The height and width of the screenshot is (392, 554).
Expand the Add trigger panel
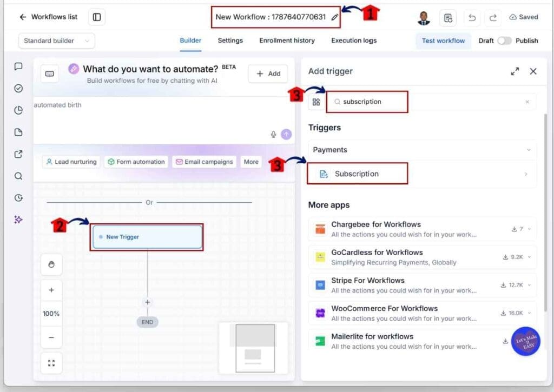coord(515,71)
